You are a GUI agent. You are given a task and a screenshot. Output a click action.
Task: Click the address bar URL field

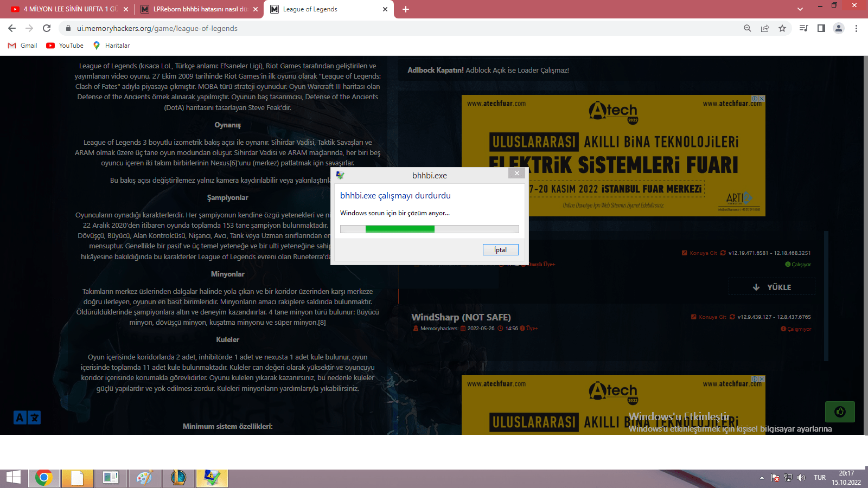click(x=401, y=28)
